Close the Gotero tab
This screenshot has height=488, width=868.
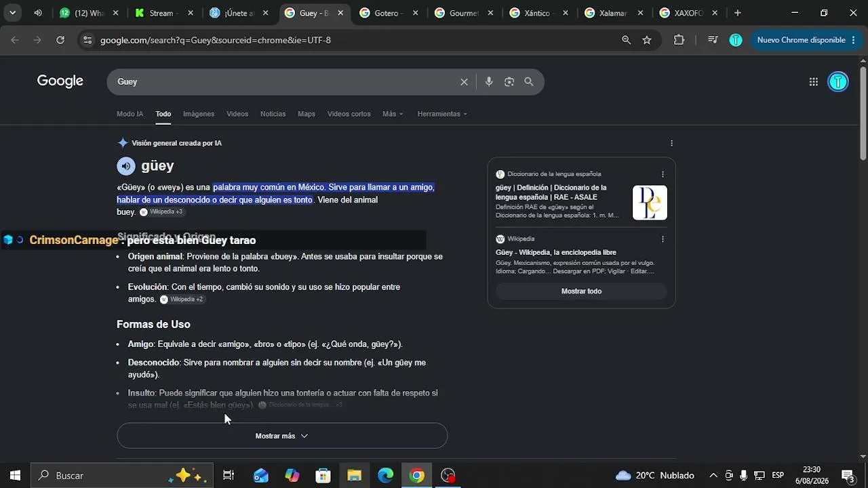(415, 13)
